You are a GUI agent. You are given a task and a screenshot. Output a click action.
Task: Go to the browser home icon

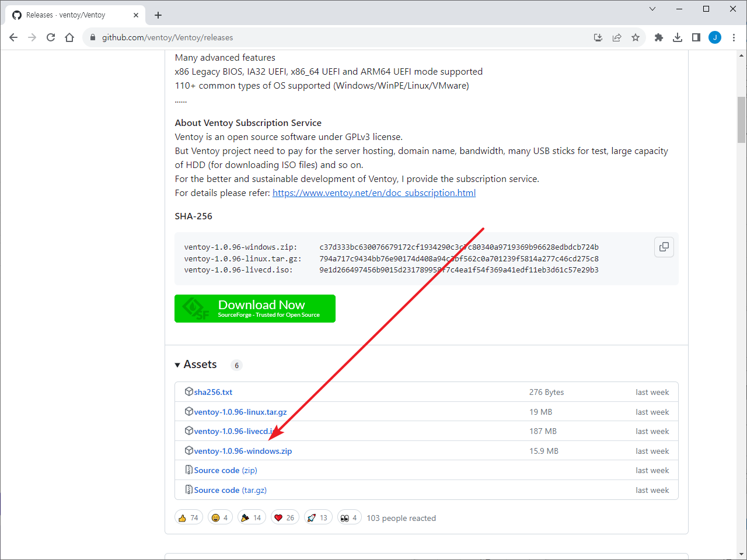pyautogui.click(x=69, y=37)
